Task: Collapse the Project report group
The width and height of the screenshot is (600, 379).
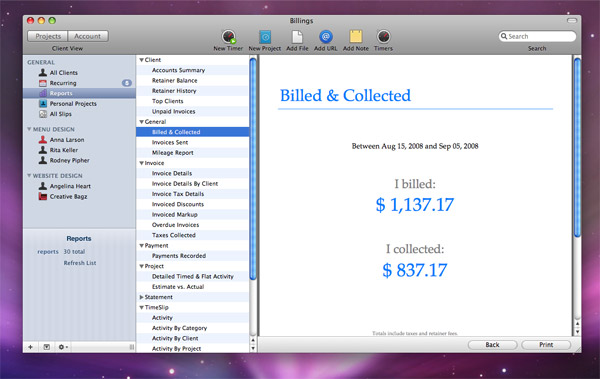Action: tap(141, 266)
